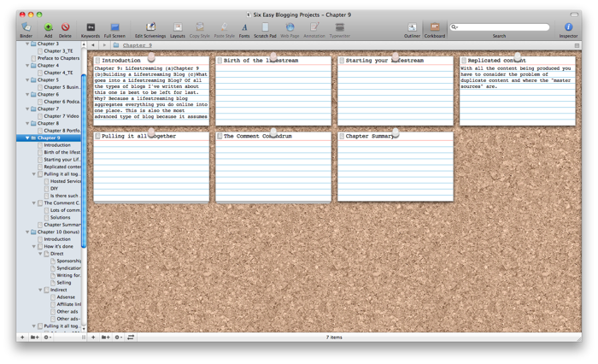598x364 pixels.
Task: Select Preface to Chapters in binder
Action: (58, 58)
